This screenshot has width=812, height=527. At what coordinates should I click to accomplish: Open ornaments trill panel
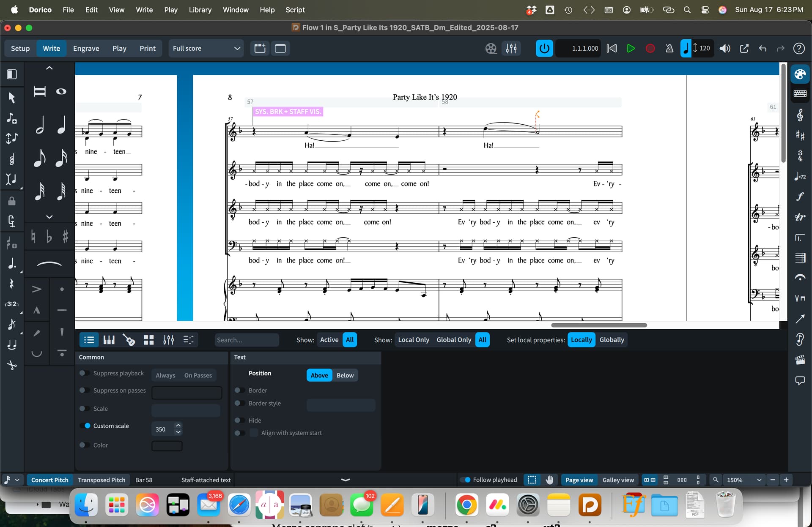[800, 217]
